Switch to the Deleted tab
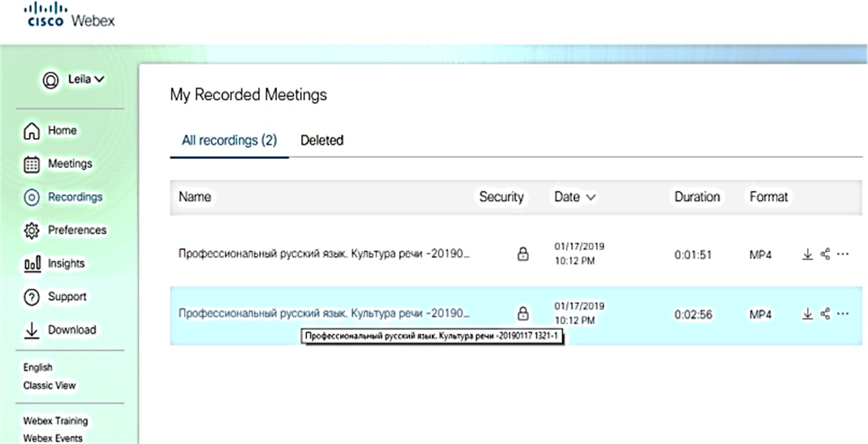 [322, 141]
